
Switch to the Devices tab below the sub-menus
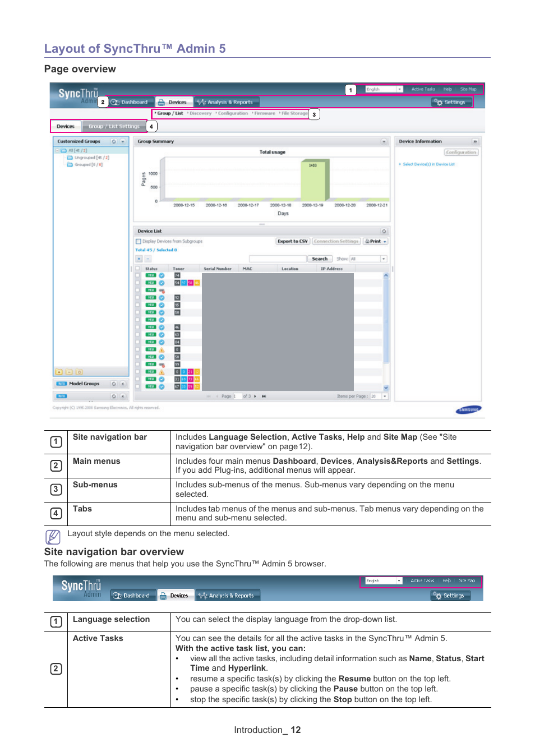click(66, 126)
